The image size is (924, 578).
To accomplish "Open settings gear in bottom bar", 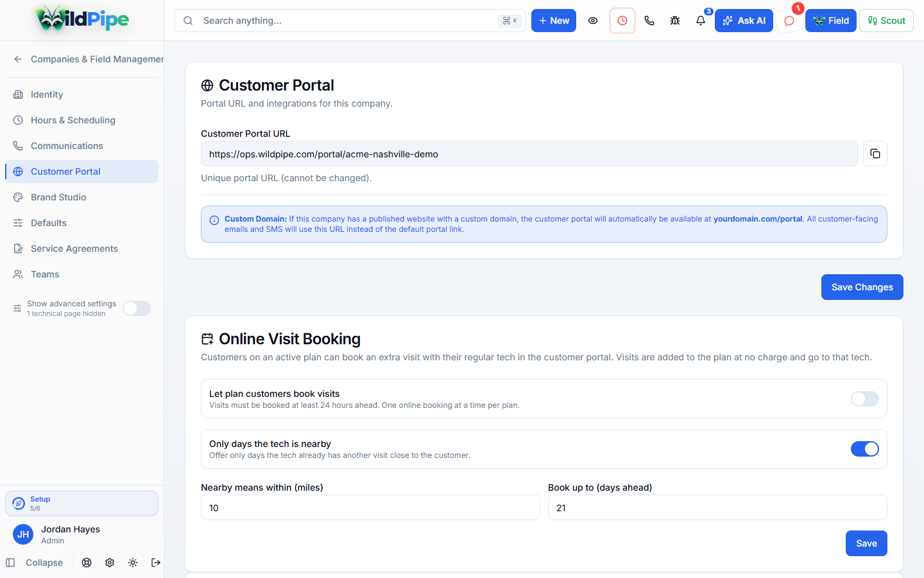I will click(110, 563).
